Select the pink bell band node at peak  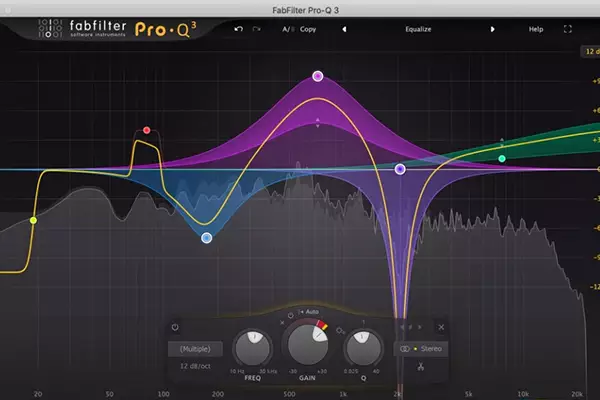318,76
